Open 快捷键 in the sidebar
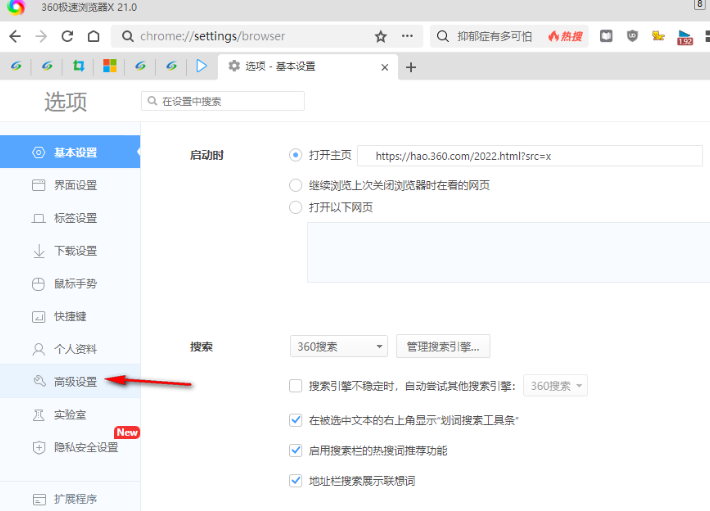 (x=70, y=316)
